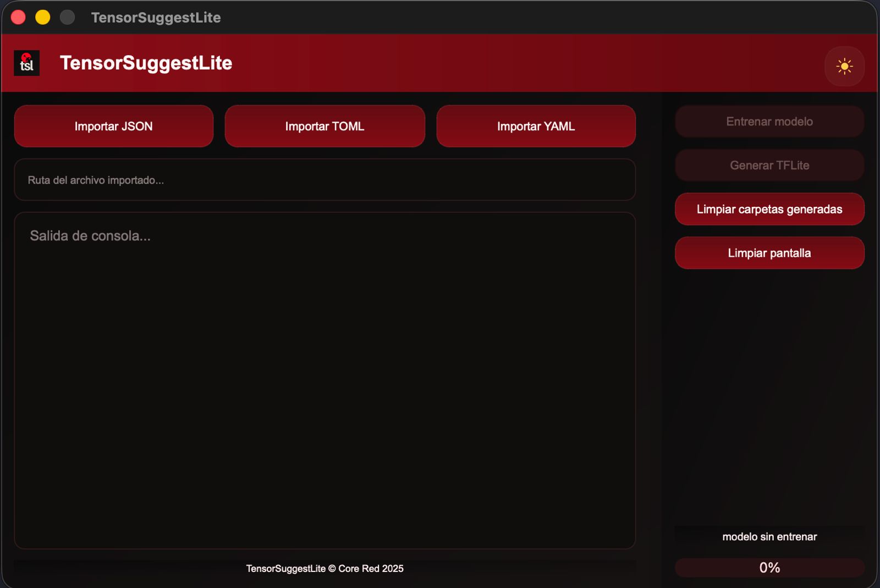Click the TensorSuggestLite header title
The height and width of the screenshot is (588, 880).
tap(146, 63)
